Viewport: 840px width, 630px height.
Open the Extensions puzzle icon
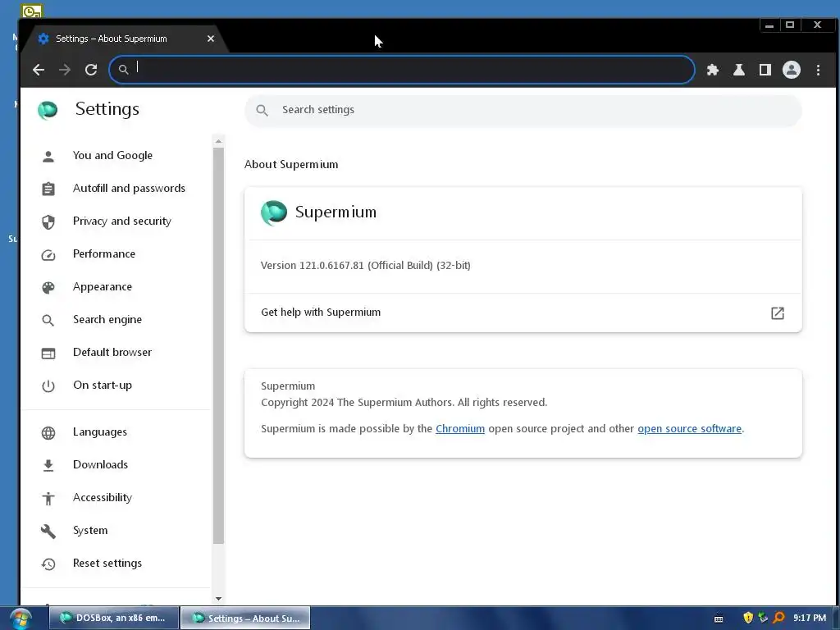pos(713,70)
